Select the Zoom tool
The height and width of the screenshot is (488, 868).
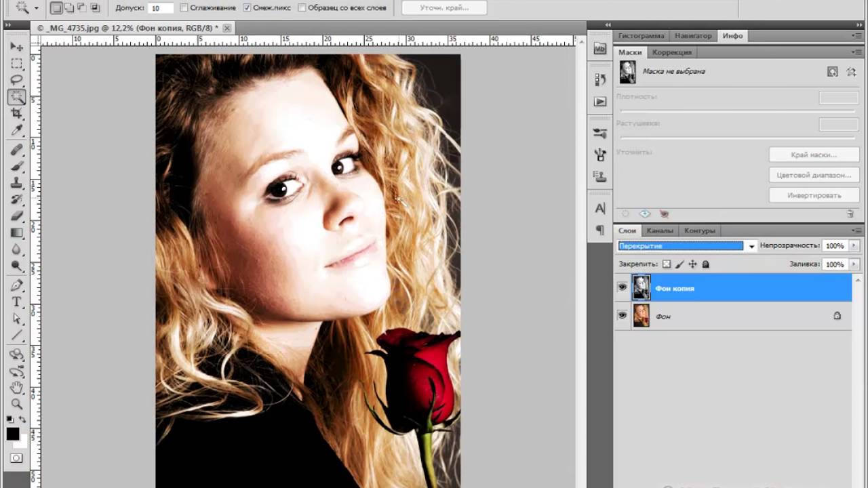(17, 405)
